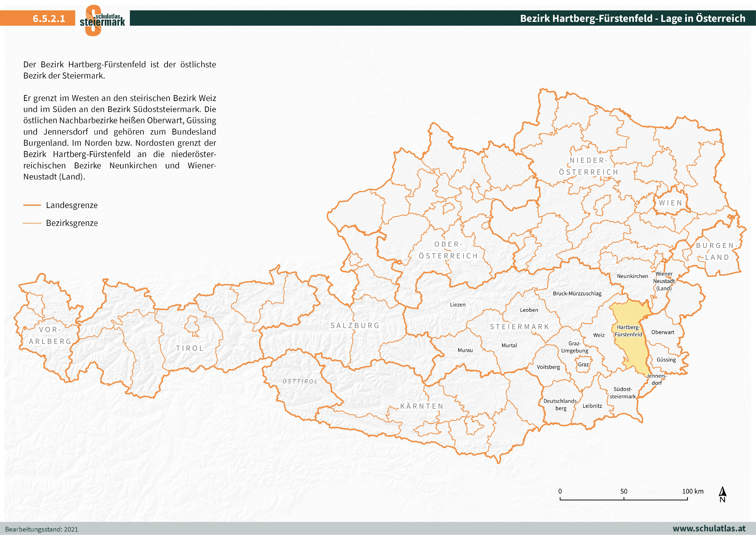Click the 50 mark on scale bar
The image size is (756, 535).
pos(624,491)
